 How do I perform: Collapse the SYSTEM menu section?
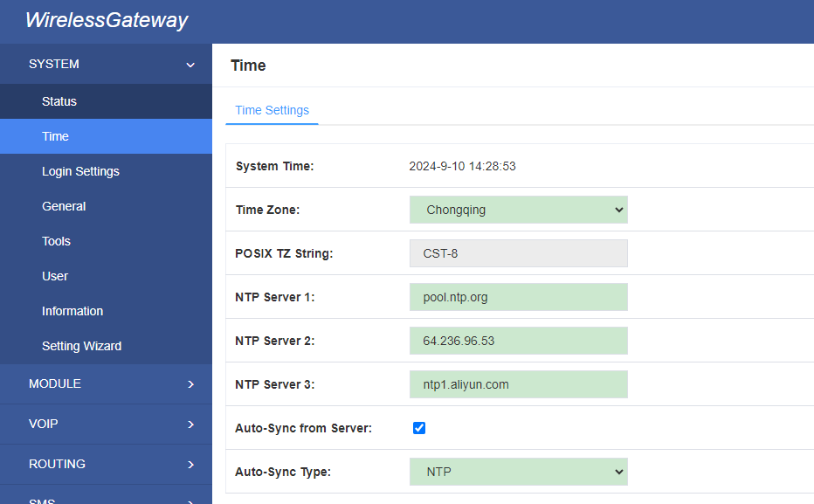(x=106, y=64)
